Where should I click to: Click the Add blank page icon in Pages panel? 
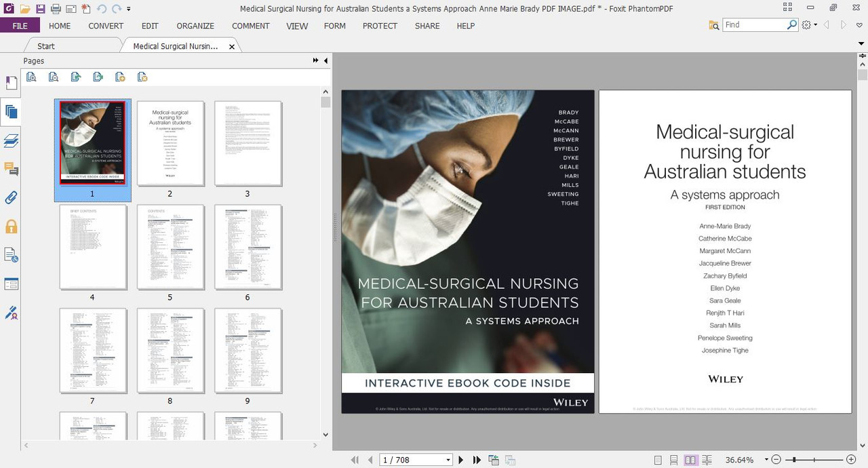pos(120,77)
